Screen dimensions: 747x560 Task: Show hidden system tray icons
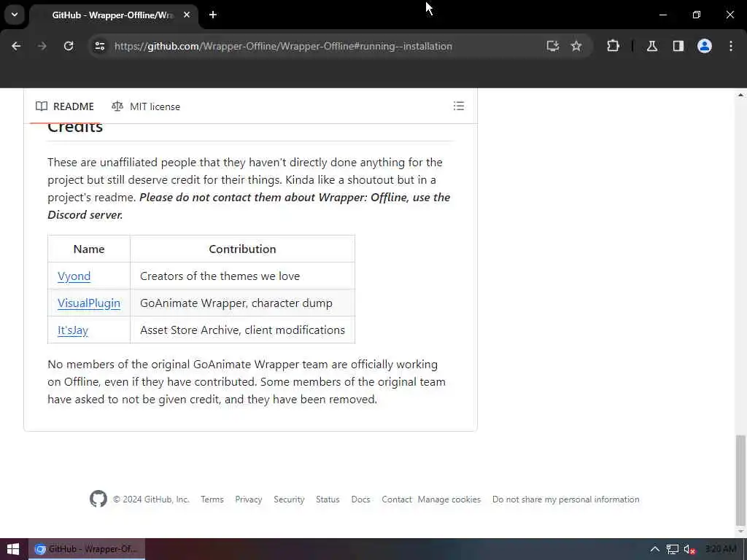tap(655, 549)
